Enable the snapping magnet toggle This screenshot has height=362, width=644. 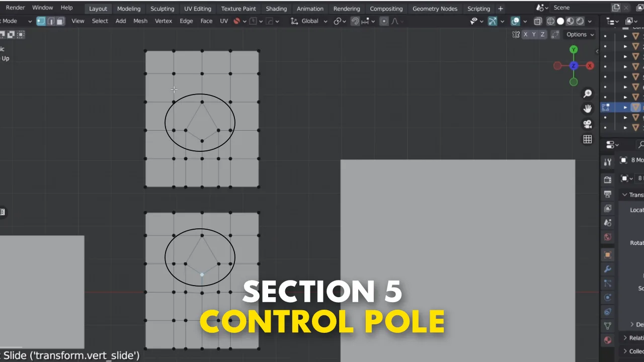tap(355, 21)
